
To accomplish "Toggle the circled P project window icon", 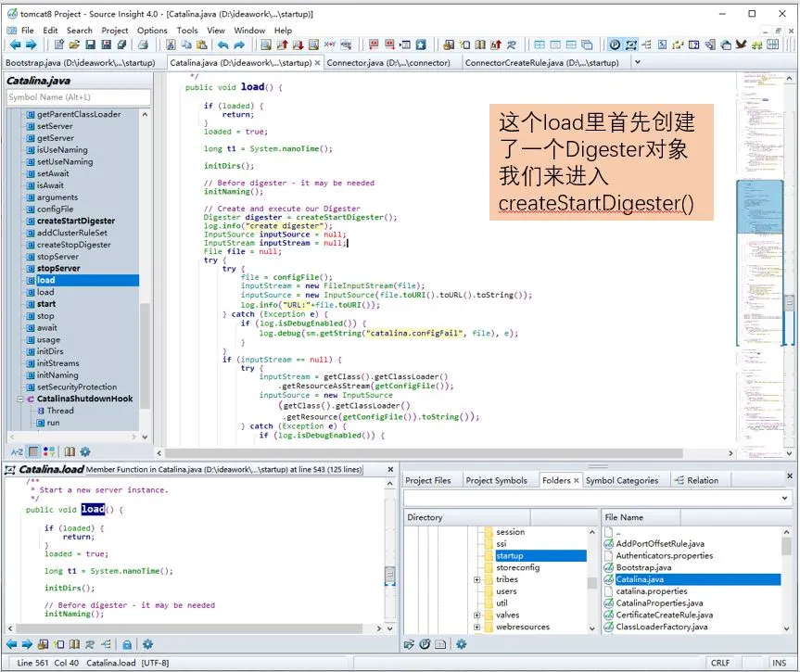I will click(x=615, y=44).
